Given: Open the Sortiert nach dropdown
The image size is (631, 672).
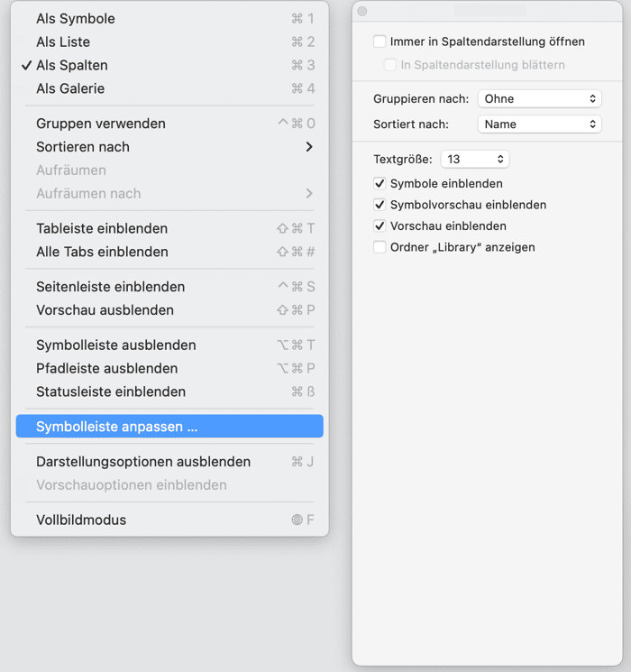Looking at the screenshot, I should [x=539, y=124].
